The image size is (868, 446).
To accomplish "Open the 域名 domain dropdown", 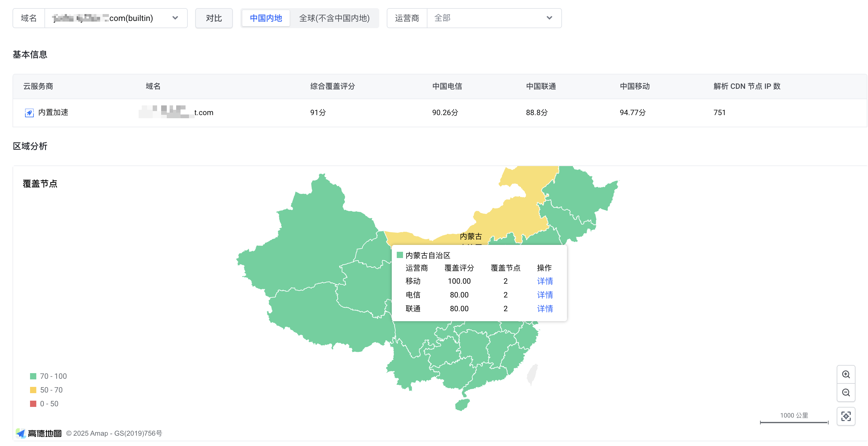I will [x=115, y=18].
